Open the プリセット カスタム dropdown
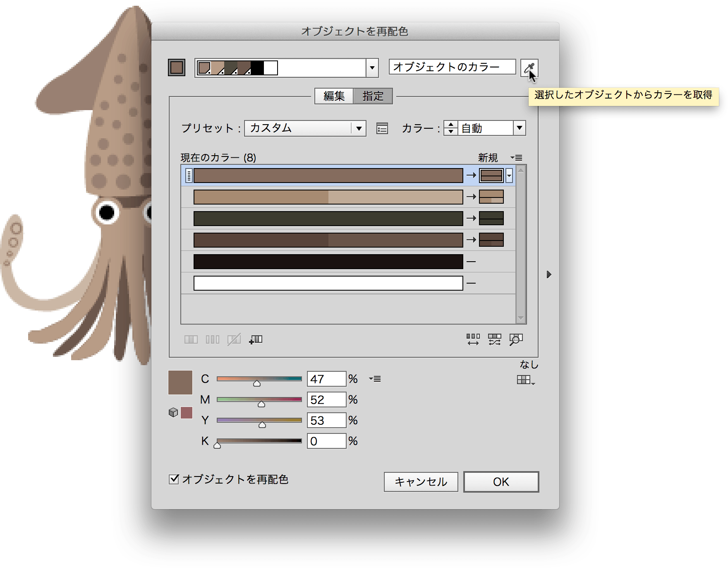Viewport: 728px width, 568px height. [x=305, y=128]
